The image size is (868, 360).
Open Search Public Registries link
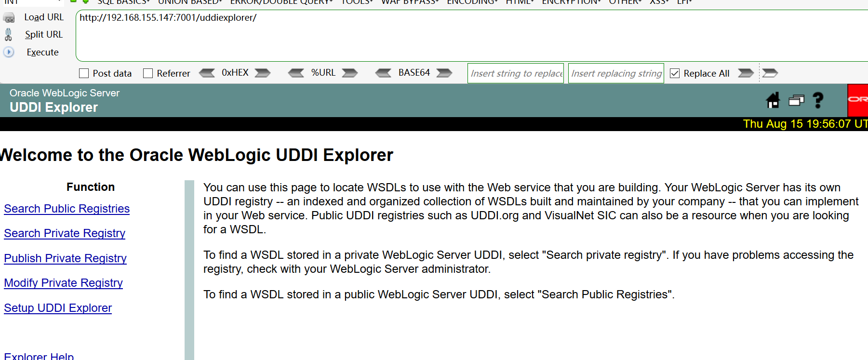coord(67,209)
